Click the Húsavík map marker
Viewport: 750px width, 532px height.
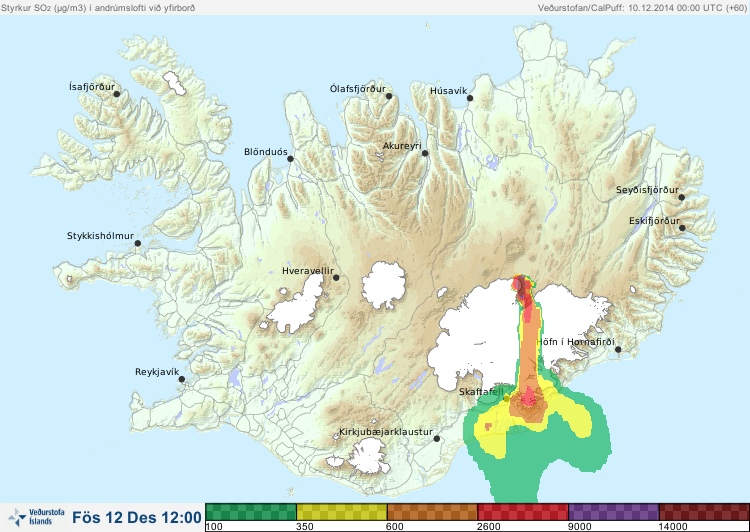[x=470, y=98]
